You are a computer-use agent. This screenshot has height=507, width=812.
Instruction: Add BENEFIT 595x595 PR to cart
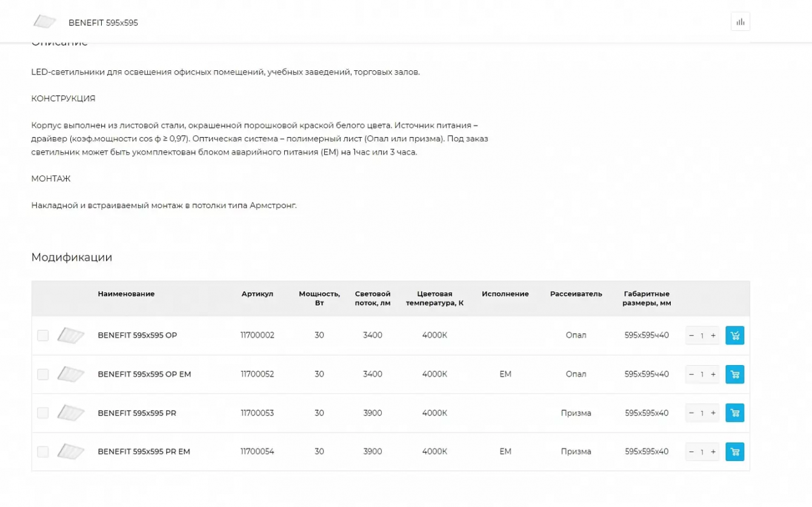click(x=734, y=413)
